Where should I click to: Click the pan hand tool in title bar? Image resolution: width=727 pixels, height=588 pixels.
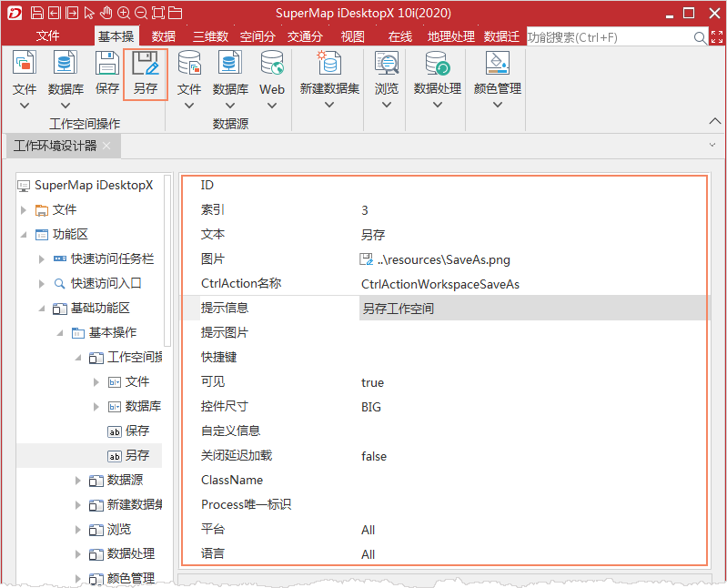[106, 13]
